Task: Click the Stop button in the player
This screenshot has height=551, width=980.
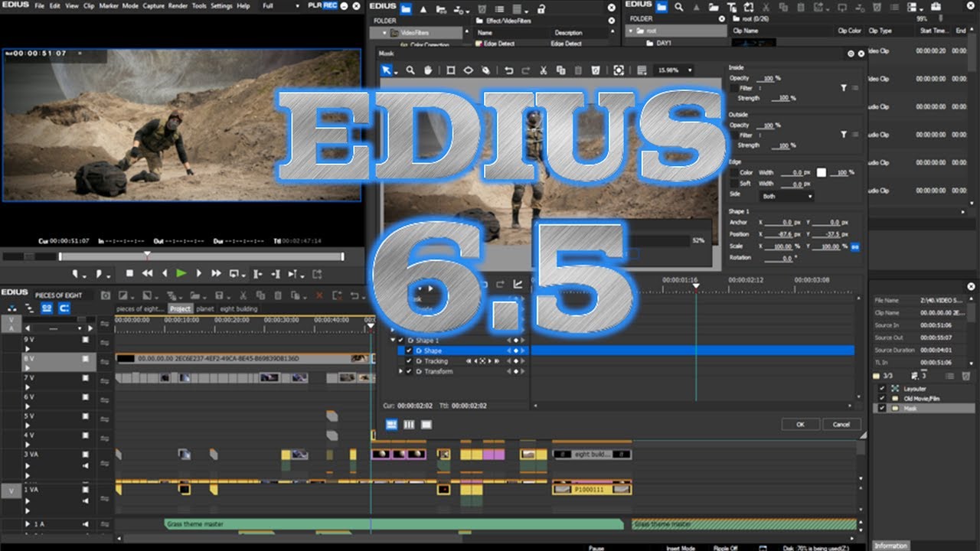Action: 129,273
